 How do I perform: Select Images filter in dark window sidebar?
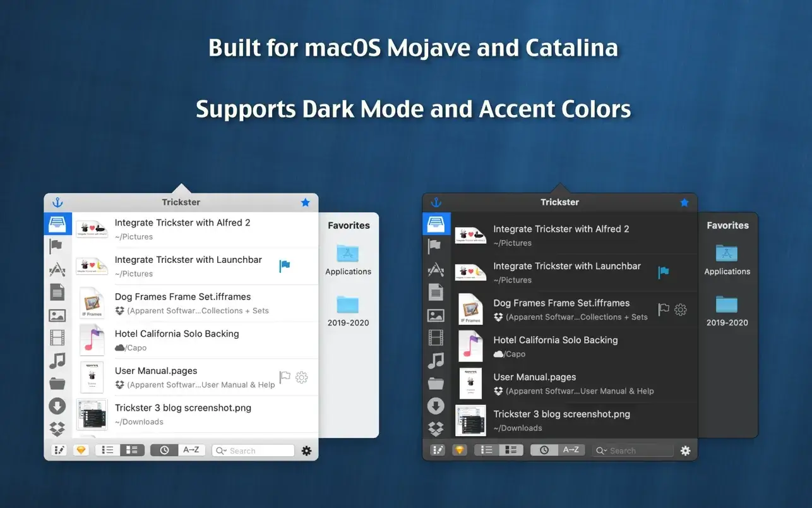point(436,315)
